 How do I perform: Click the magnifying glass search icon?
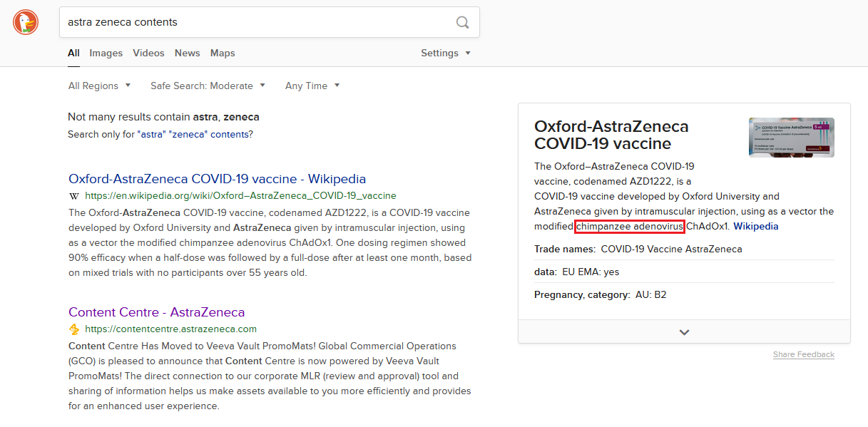463,22
